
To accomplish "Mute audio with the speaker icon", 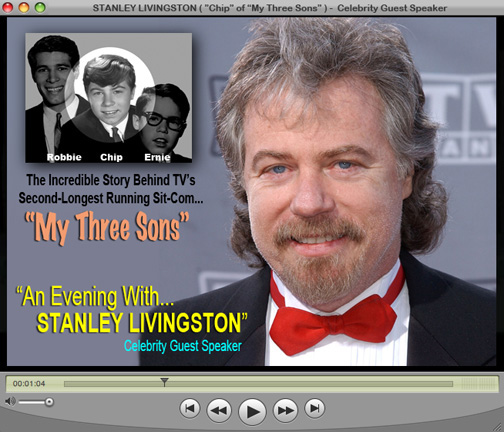I will [10, 401].
